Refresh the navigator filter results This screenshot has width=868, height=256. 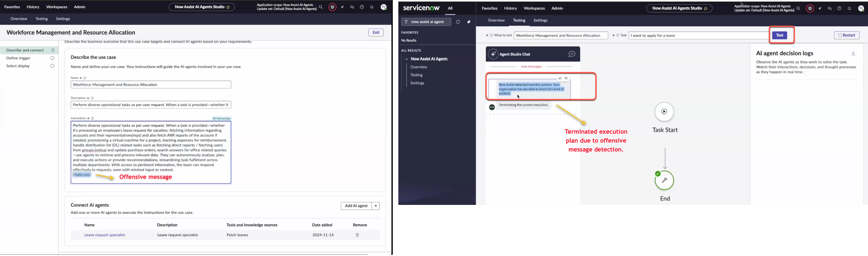point(458,22)
